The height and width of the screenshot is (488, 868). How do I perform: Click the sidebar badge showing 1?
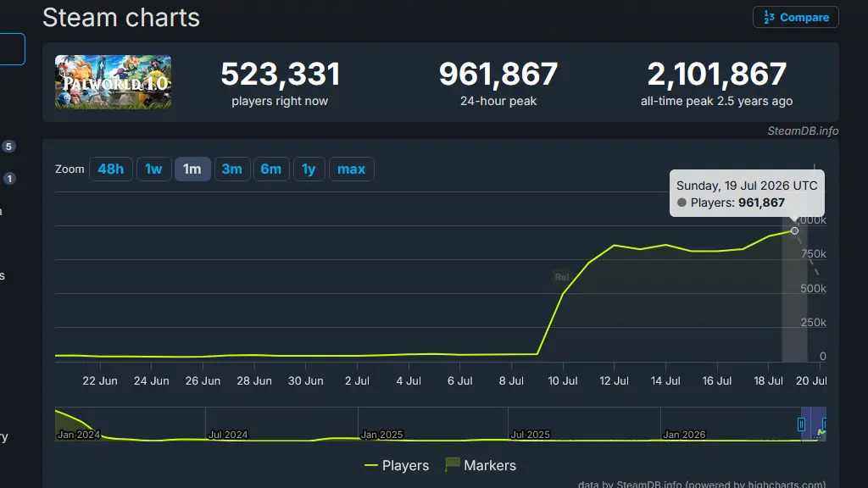coord(9,178)
